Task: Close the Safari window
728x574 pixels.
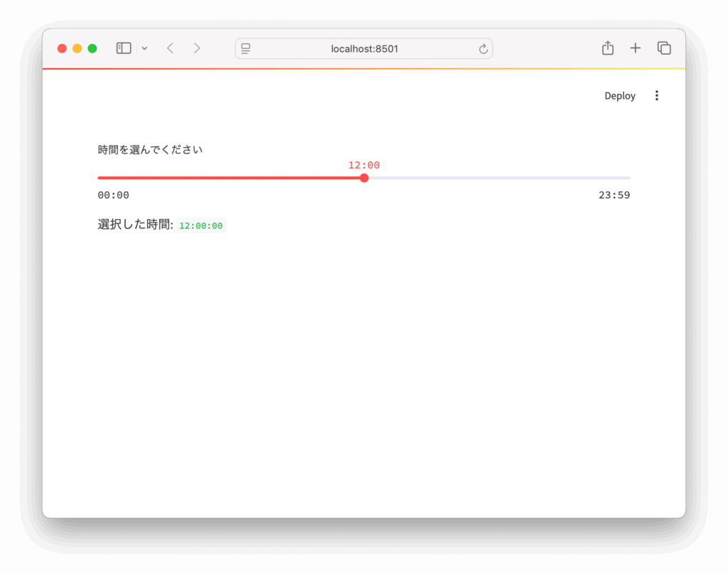Action: pos(62,48)
